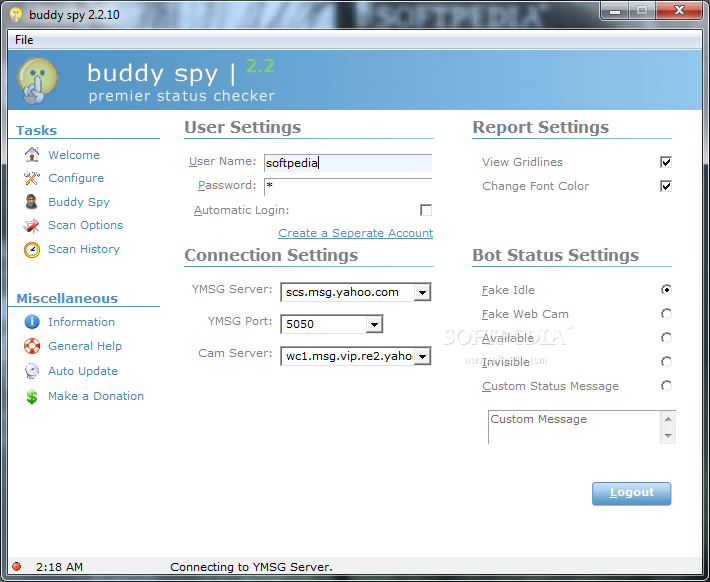
Task: Click the Custom Message text box
Action: pyautogui.click(x=574, y=427)
